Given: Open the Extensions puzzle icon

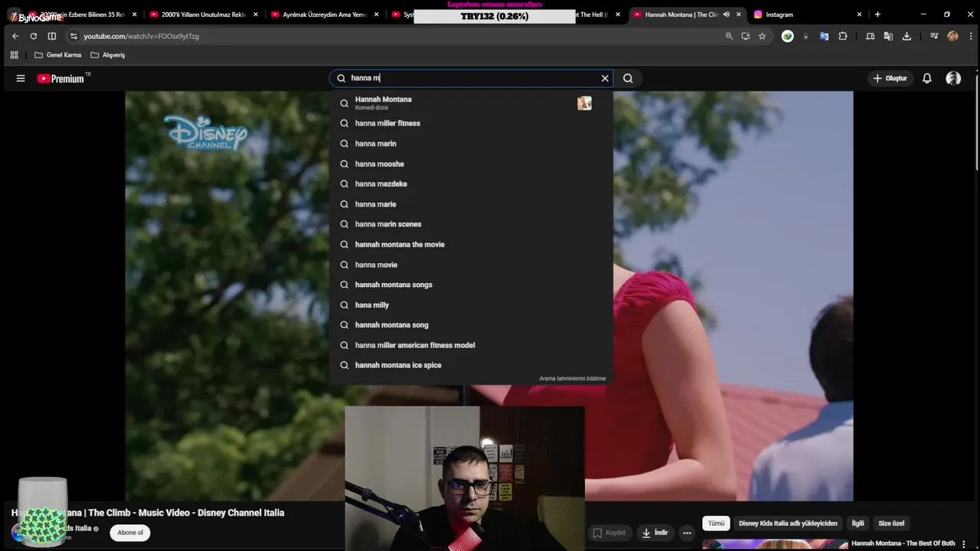Looking at the screenshot, I should pos(843,36).
